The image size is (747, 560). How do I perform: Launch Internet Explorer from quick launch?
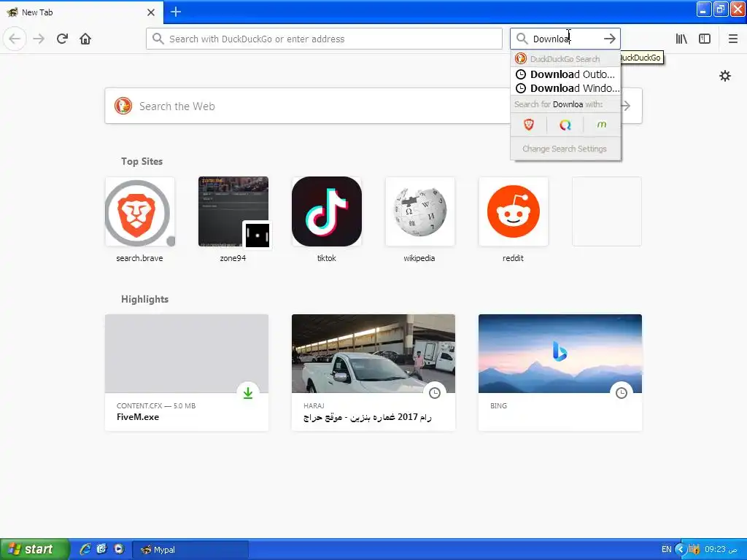coord(85,549)
